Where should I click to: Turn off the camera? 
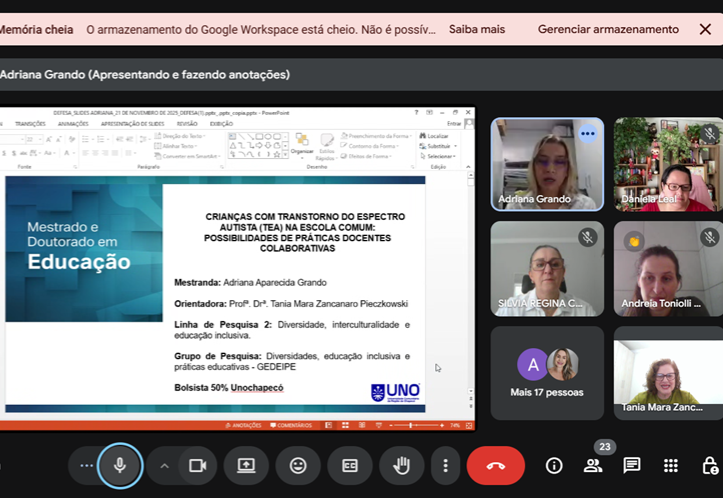[x=197, y=465]
